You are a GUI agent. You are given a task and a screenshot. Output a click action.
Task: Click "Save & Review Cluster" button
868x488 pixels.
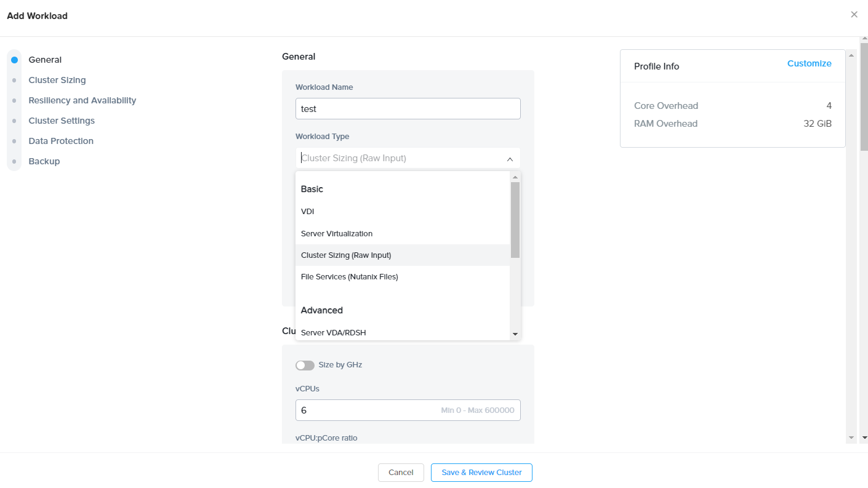click(481, 472)
